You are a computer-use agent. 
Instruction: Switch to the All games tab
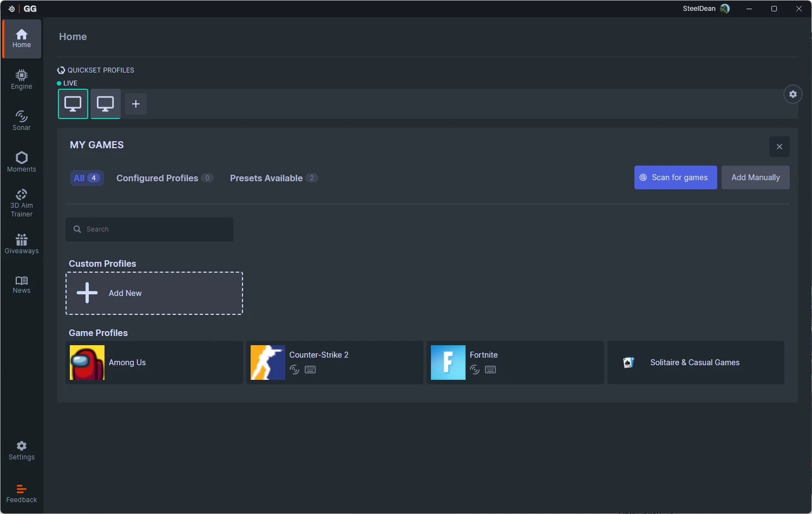click(87, 178)
